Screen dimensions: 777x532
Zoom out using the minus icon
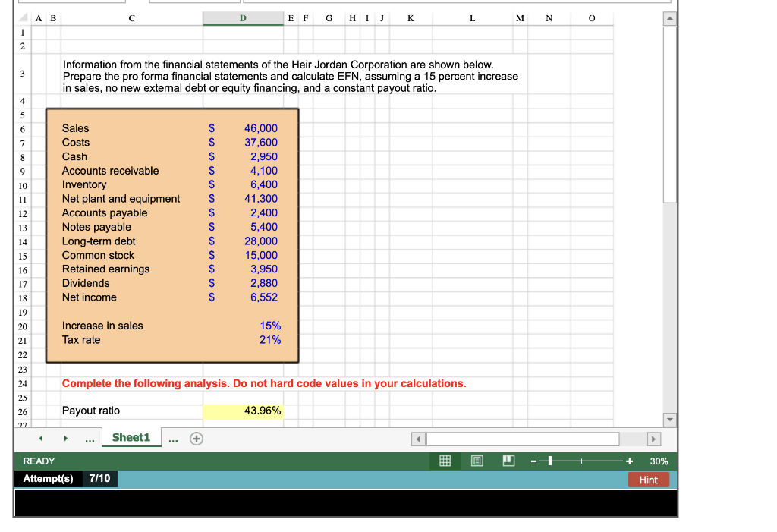[x=533, y=461]
